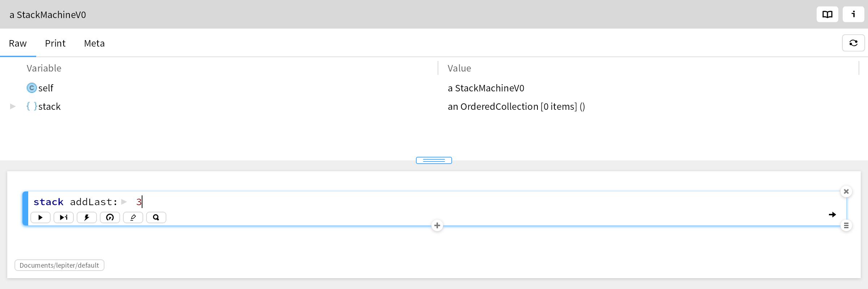Click the play and inspect button
The height and width of the screenshot is (289, 868).
pyautogui.click(x=64, y=217)
